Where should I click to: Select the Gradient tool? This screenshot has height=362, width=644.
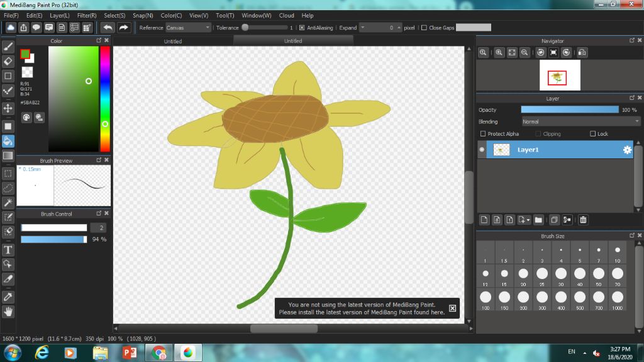(8, 156)
